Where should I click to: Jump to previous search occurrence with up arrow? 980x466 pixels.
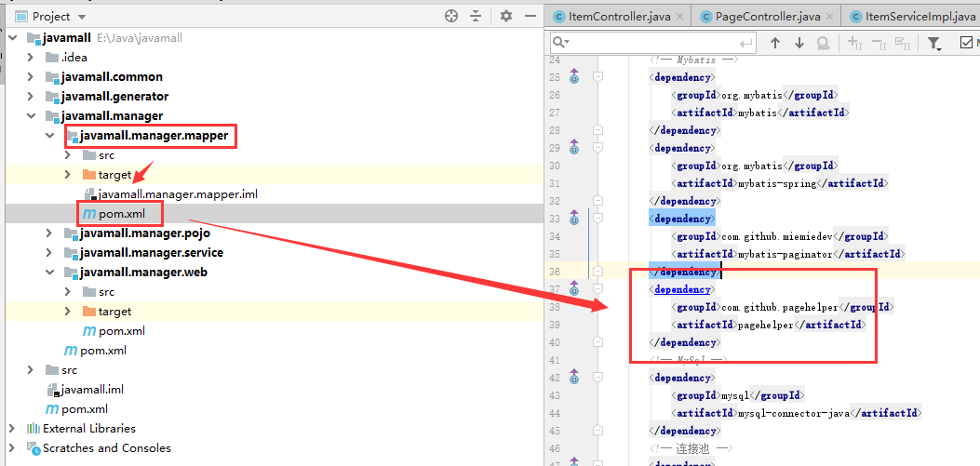coord(775,43)
